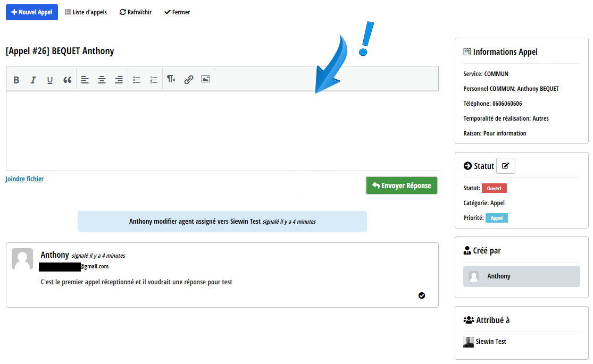Align reply text to the right
The width and height of the screenshot is (593, 364).
[119, 80]
